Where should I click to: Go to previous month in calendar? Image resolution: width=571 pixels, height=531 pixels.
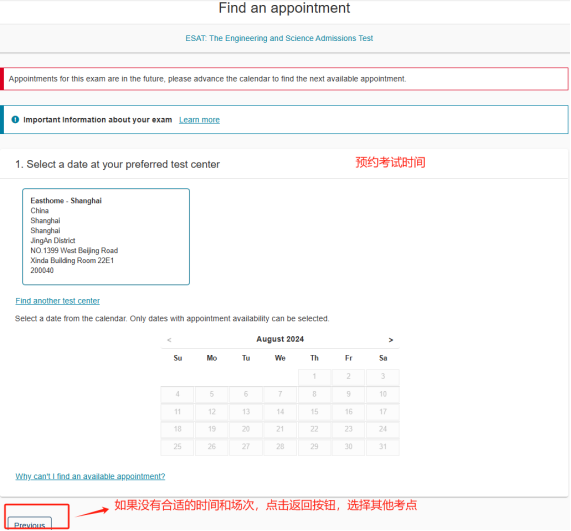[x=169, y=340]
